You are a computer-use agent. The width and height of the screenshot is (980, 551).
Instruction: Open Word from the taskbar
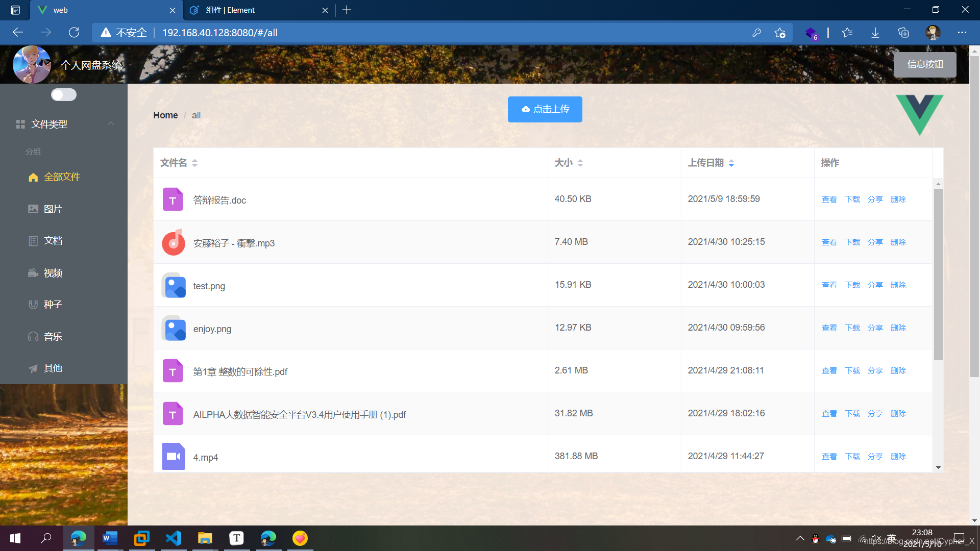point(110,538)
